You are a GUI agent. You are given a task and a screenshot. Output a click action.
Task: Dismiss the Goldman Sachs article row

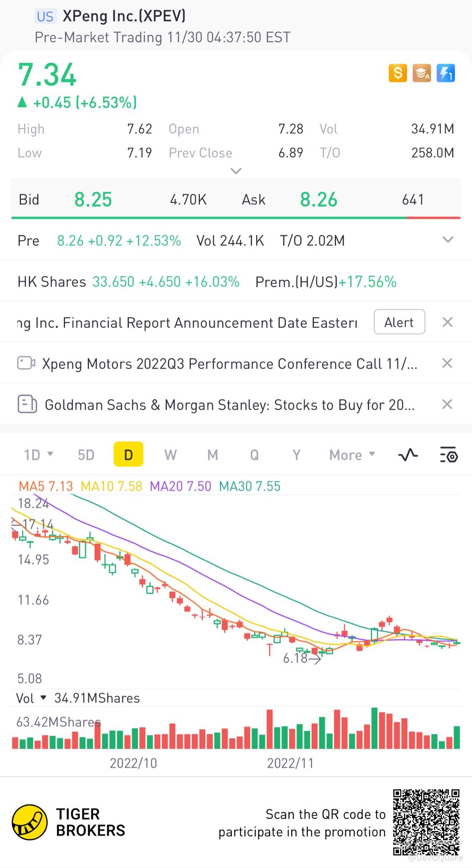pos(447,404)
